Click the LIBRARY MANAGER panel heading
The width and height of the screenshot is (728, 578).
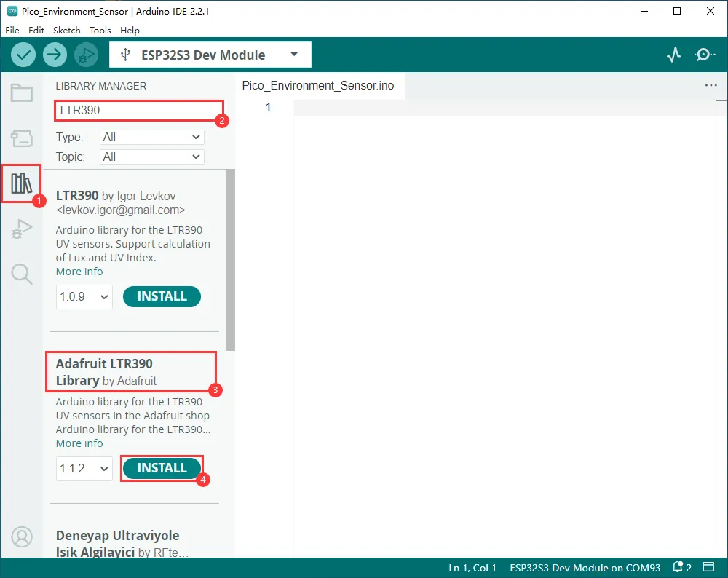pyautogui.click(x=100, y=87)
